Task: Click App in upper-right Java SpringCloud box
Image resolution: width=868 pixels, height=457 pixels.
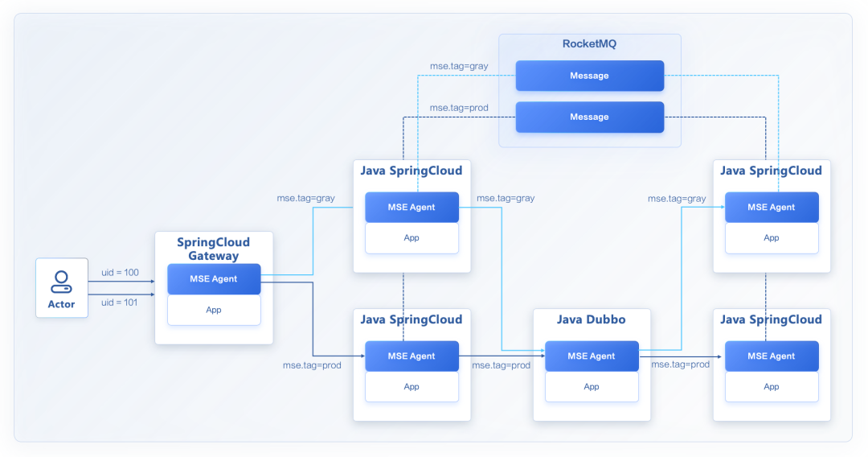Action: coord(772,237)
